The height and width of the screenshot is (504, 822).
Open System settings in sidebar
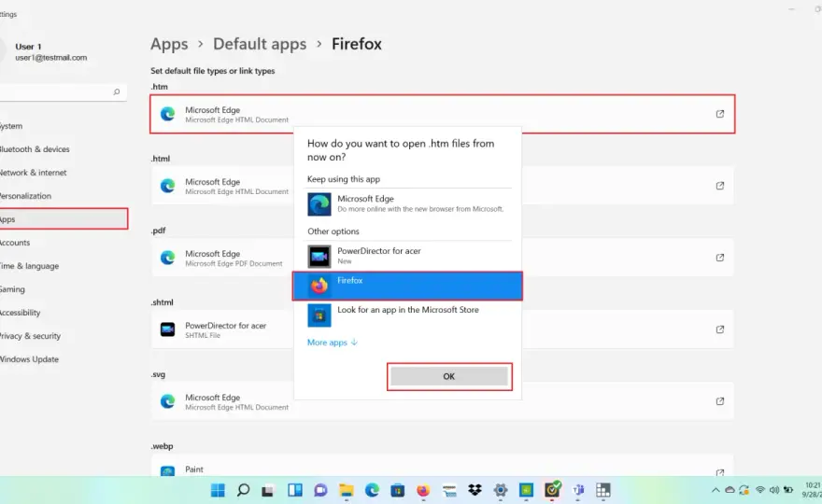click(63, 126)
